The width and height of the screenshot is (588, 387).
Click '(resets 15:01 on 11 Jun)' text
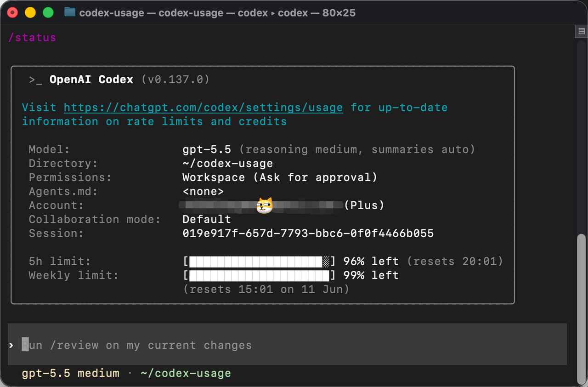coord(266,290)
